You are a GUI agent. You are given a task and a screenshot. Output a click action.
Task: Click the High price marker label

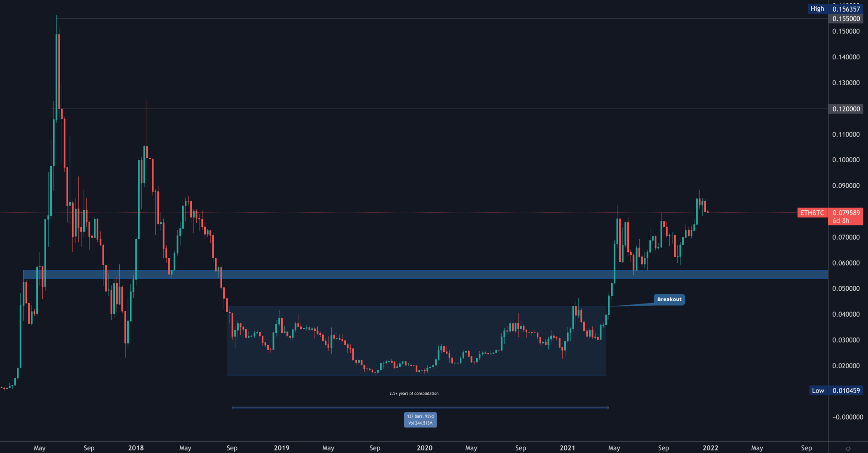pyautogui.click(x=817, y=9)
